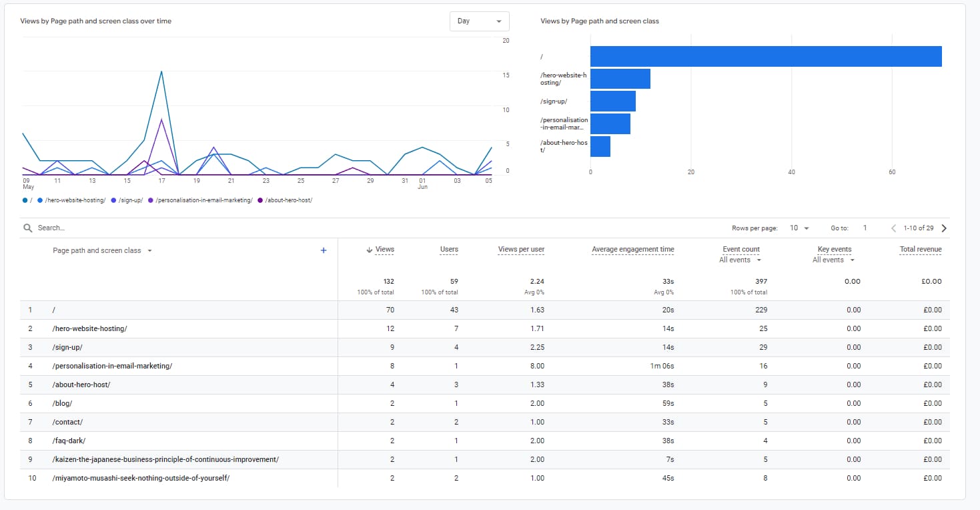Toggle the / series legend dot
Image resolution: width=980 pixels, height=510 pixels.
25,200
